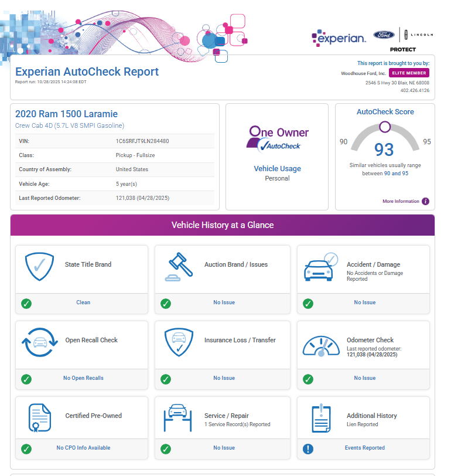Image resolution: width=451 pixels, height=476 pixels.
Task: Click the Odometer Check gauge icon
Action: [x=321, y=344]
